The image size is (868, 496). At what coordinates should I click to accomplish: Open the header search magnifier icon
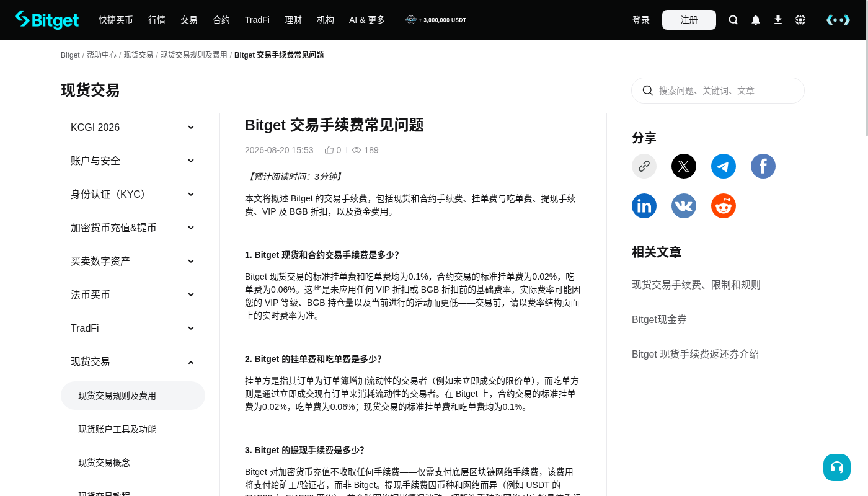point(733,20)
